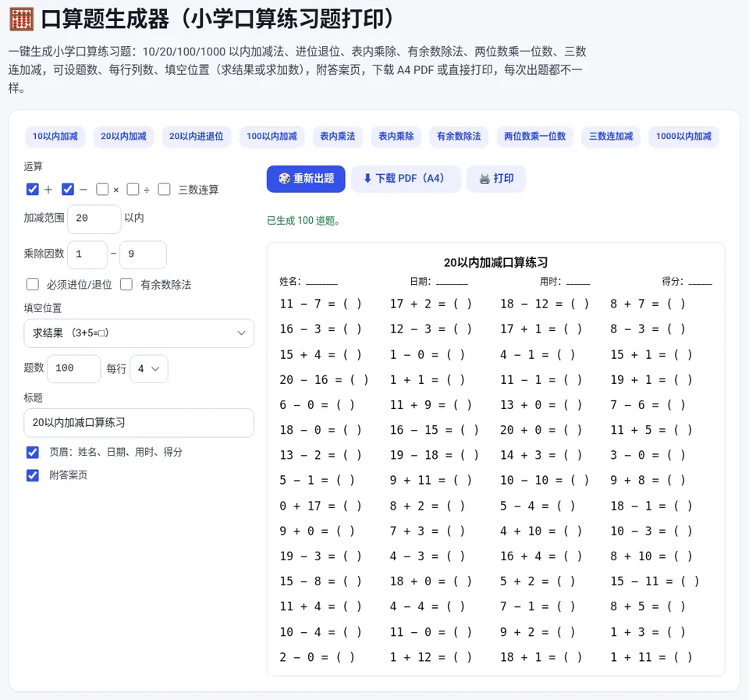Select the 表内乘除 preset
The width and height of the screenshot is (749, 700).
(396, 137)
